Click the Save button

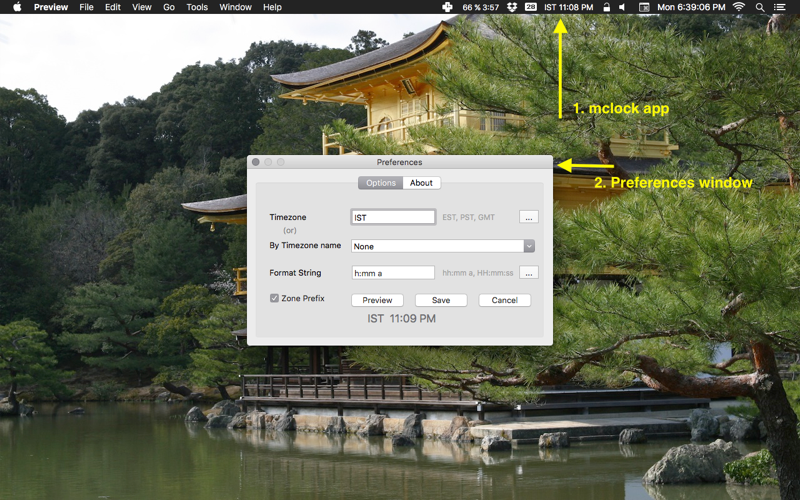pos(441,300)
